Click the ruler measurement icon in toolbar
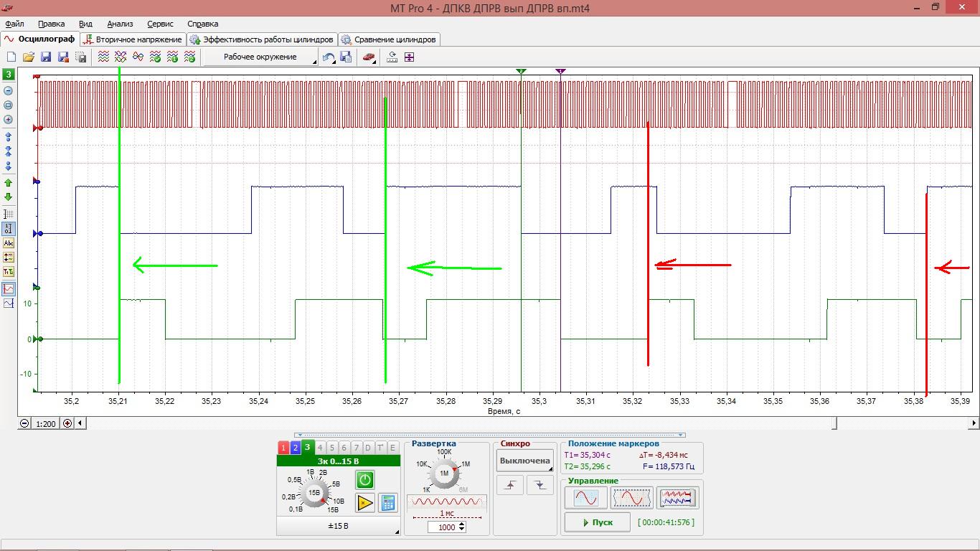 point(392,57)
